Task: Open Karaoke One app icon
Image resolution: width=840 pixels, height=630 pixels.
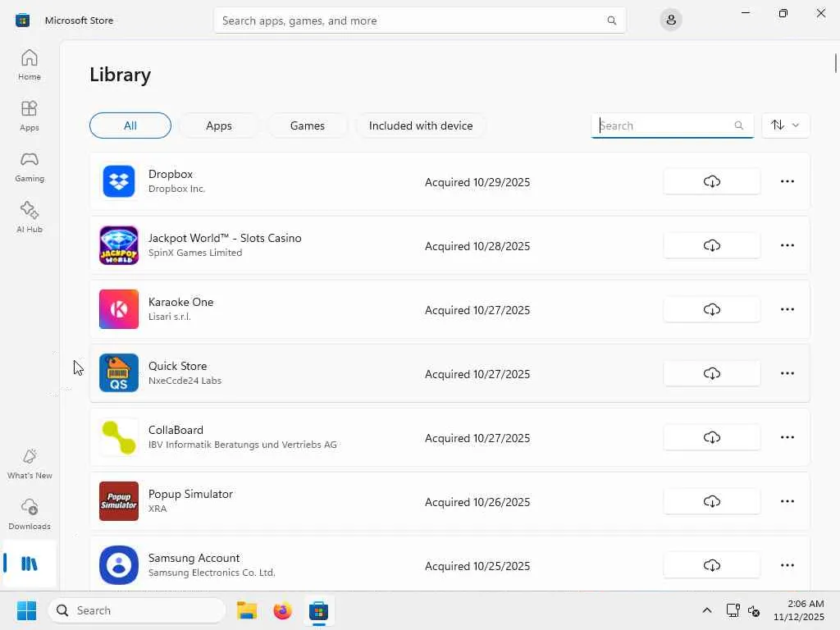Action: (x=119, y=309)
